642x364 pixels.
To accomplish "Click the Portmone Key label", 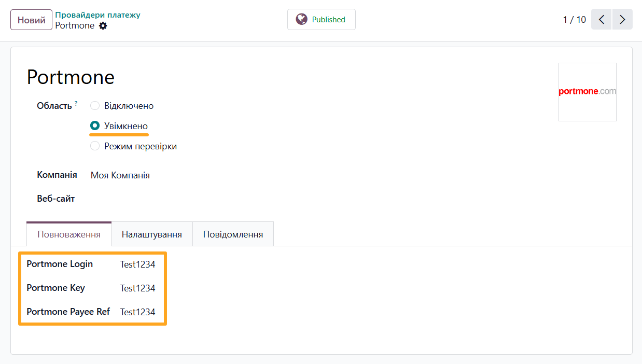I will click(55, 288).
